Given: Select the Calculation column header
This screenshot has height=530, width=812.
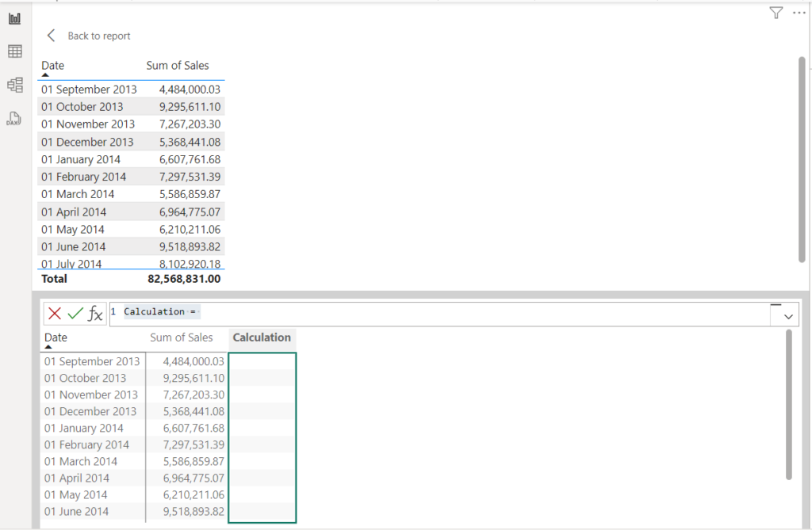Looking at the screenshot, I should coord(262,337).
